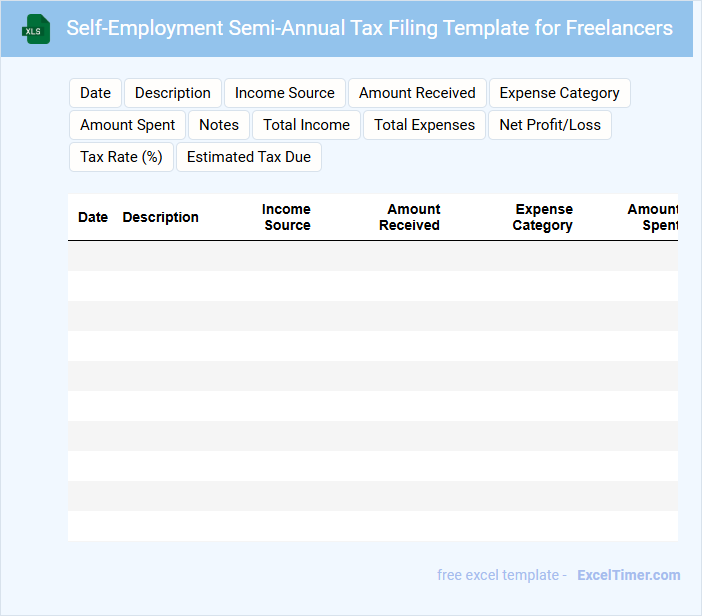This screenshot has height=616, width=702.
Task: Click the first empty table row
Action: click(372, 256)
